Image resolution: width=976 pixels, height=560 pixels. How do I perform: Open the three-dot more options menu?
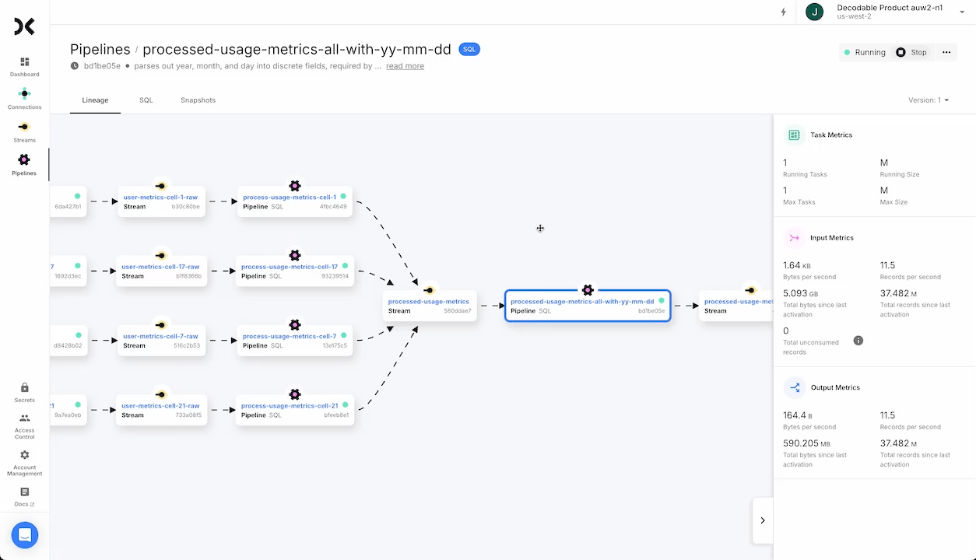pos(946,52)
